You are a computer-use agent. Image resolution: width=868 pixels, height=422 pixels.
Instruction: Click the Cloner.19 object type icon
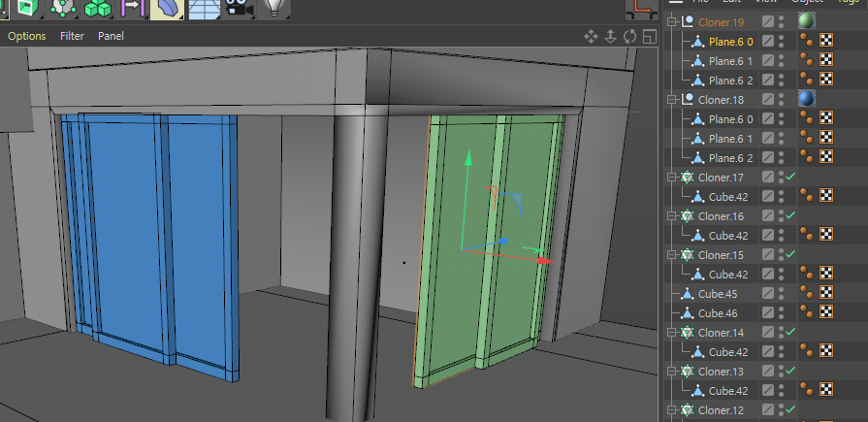click(x=688, y=22)
